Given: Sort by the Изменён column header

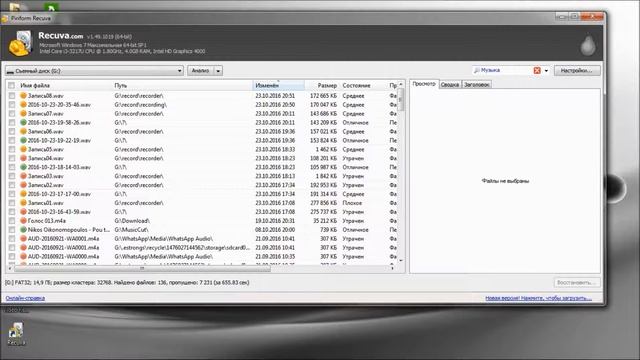Looking at the screenshot, I should (x=279, y=85).
